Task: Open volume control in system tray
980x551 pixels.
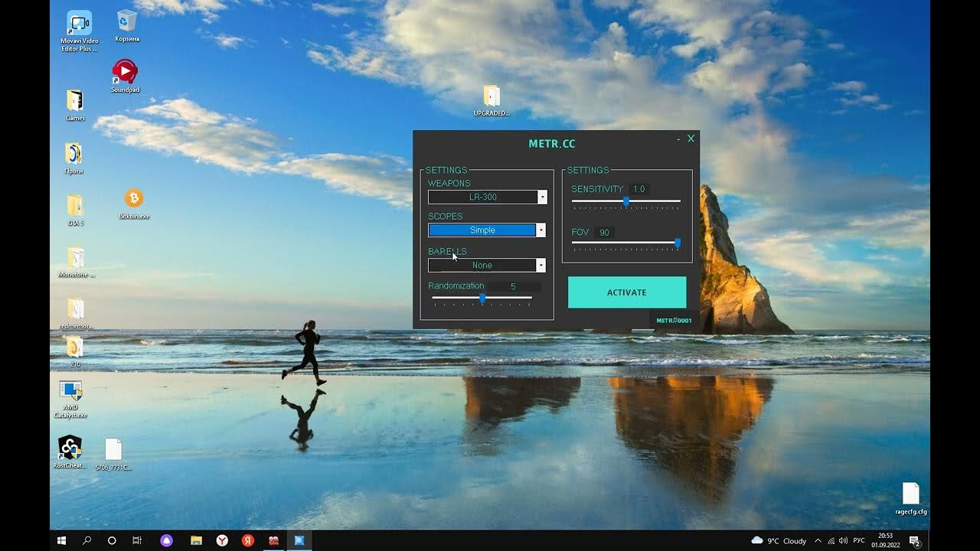Action: [843, 540]
